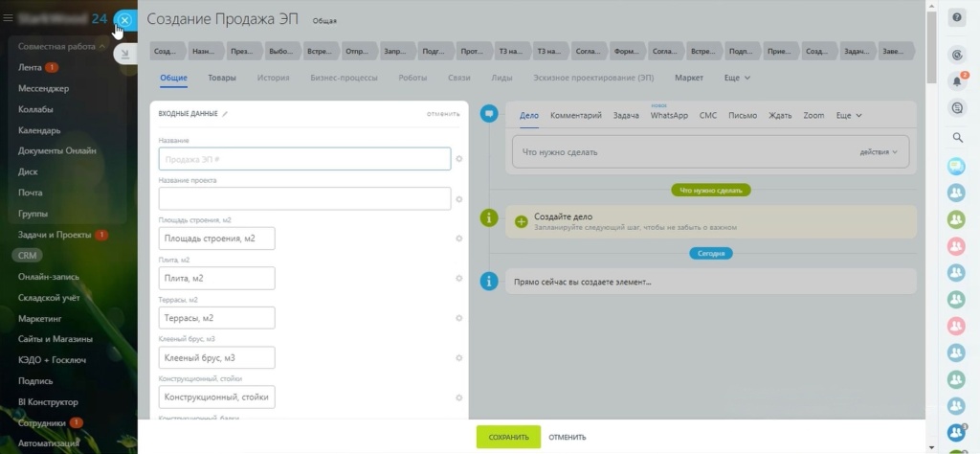Switch to the Товары tab
Screen dimensions: 980x454
coord(222,78)
